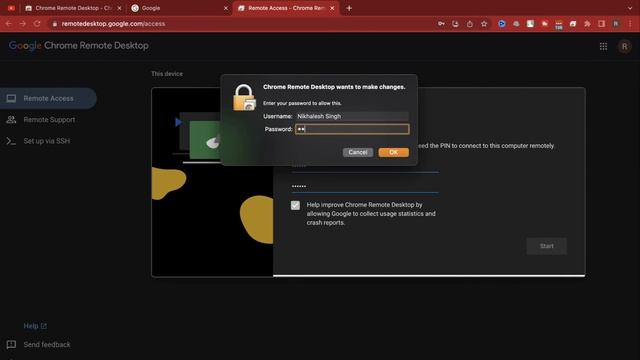Click the lock icon in authentication dialog
This screenshot has height=360, width=640.
pos(244,98)
